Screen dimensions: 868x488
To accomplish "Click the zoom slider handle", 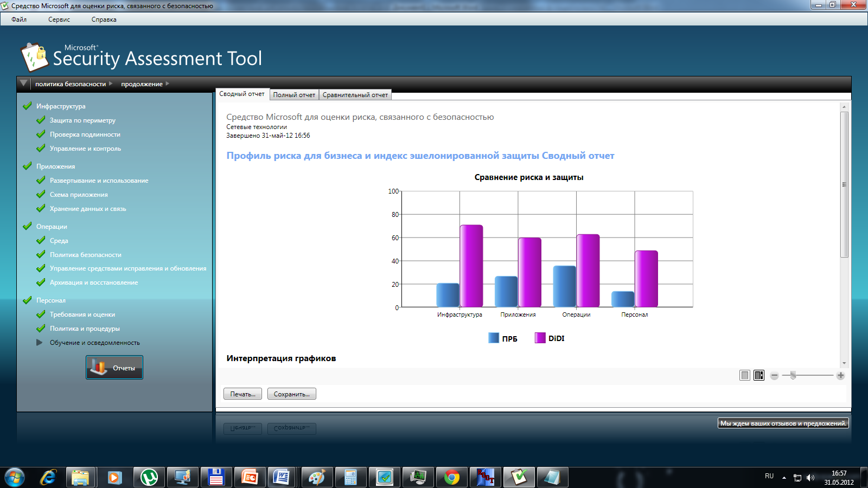I will click(793, 375).
